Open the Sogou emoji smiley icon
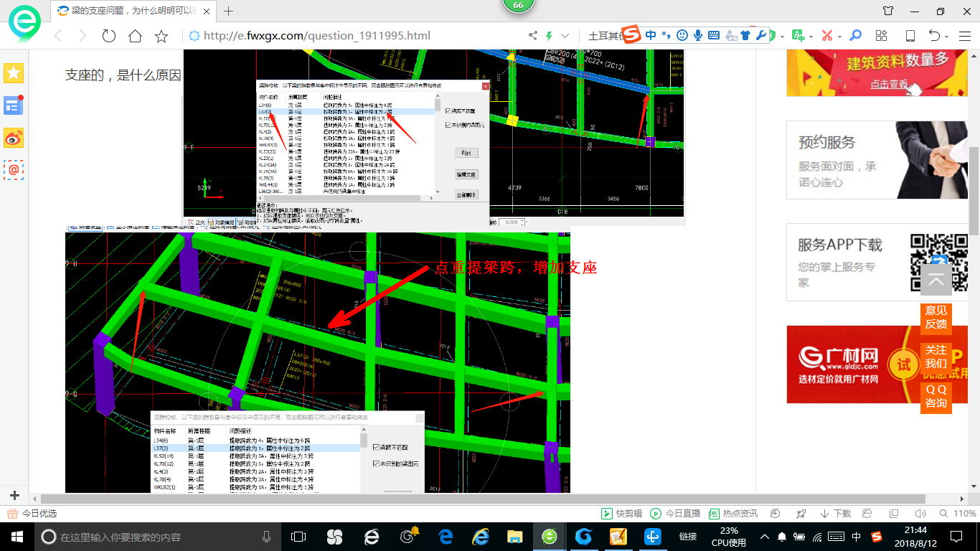 pos(682,34)
